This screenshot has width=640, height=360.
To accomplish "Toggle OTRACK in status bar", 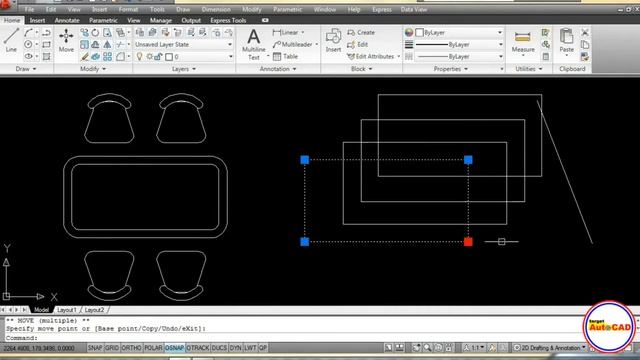I will pyautogui.click(x=198, y=348).
